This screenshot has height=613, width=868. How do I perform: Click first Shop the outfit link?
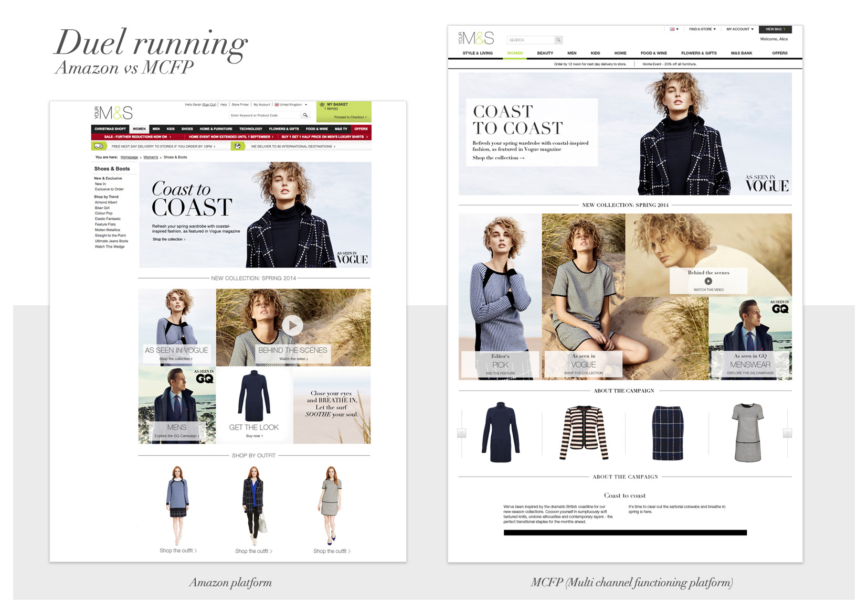(178, 551)
